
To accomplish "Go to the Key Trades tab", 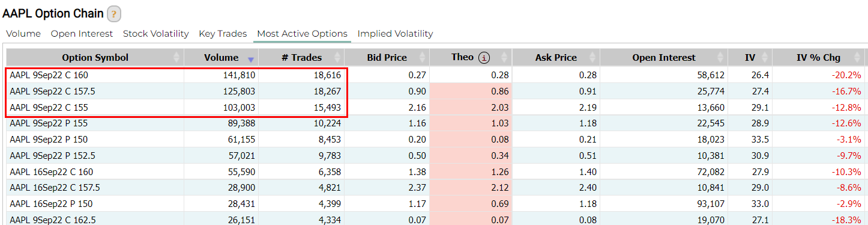I will coord(223,34).
